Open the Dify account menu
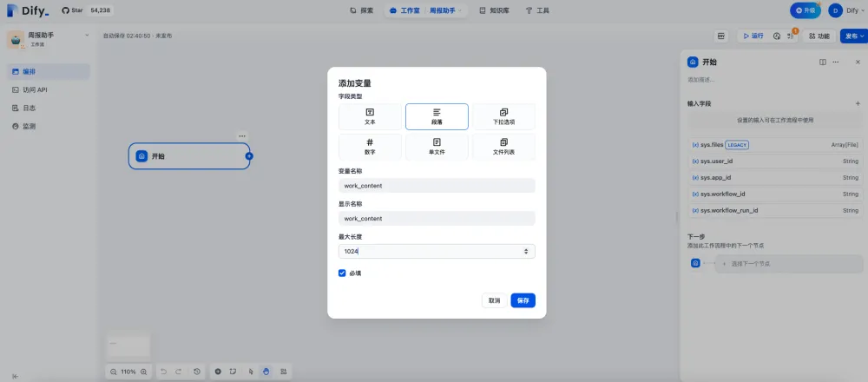 click(846, 10)
